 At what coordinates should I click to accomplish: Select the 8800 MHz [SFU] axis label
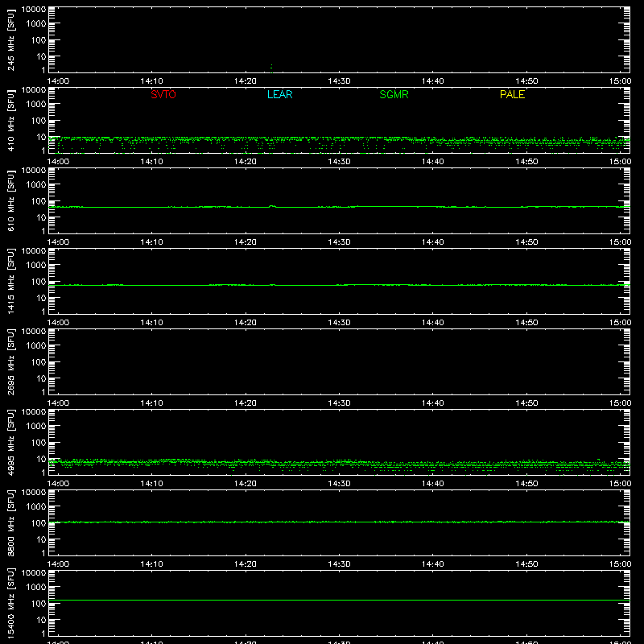point(11,522)
